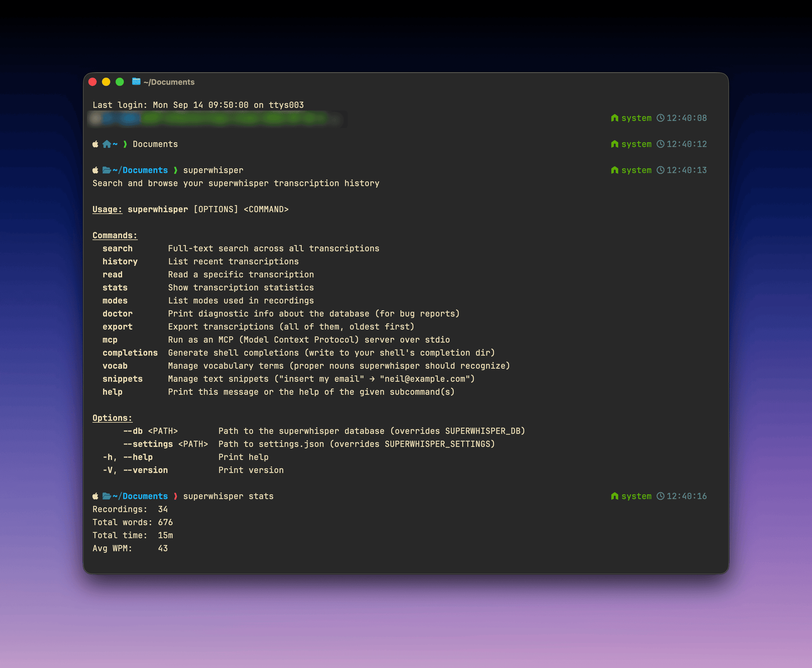Click the green system icon beside 12:40:13
The image size is (812, 668).
click(615, 170)
